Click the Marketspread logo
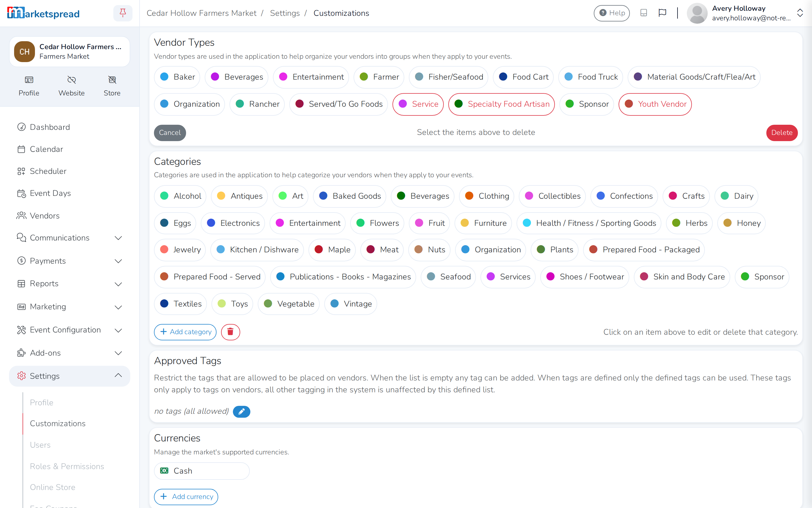 pos(43,13)
